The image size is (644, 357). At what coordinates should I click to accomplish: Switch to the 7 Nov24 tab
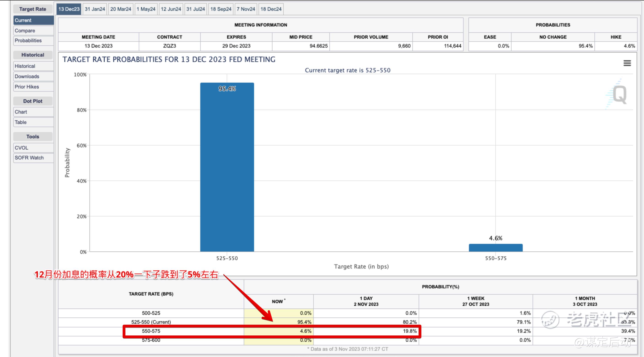pos(246,9)
